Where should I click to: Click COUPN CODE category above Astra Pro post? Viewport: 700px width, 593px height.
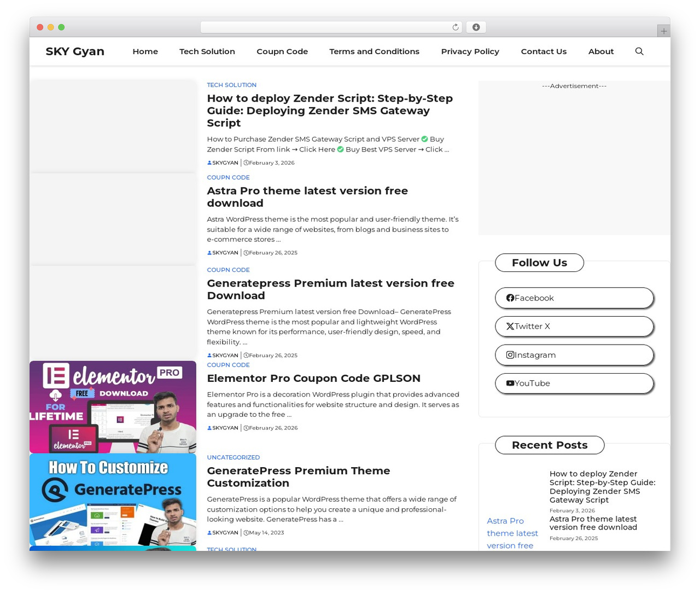point(228,178)
